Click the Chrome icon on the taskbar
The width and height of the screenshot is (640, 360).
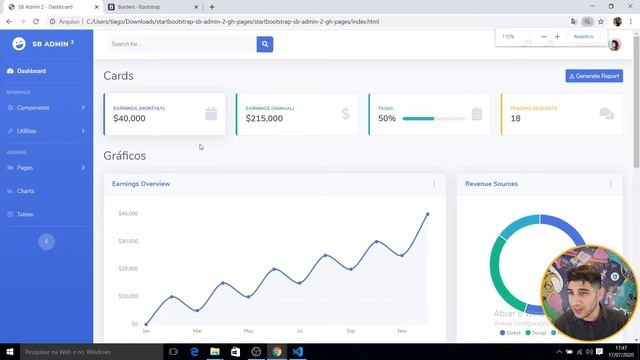pyautogui.click(x=277, y=351)
